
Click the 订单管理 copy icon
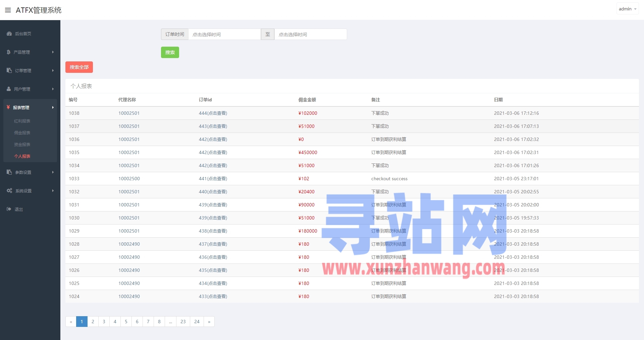[x=9, y=70]
